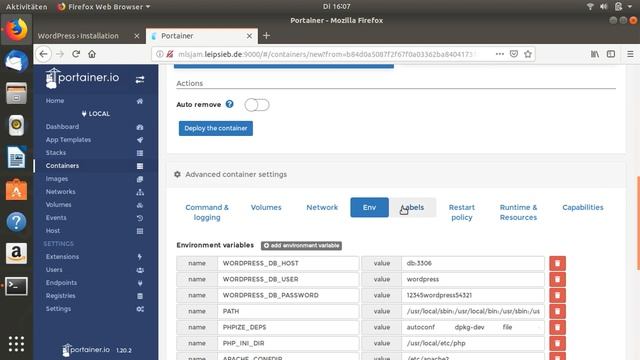Open the Terminal from the dock
Image resolution: width=640 pixels, height=360 pixels.
click(16, 286)
